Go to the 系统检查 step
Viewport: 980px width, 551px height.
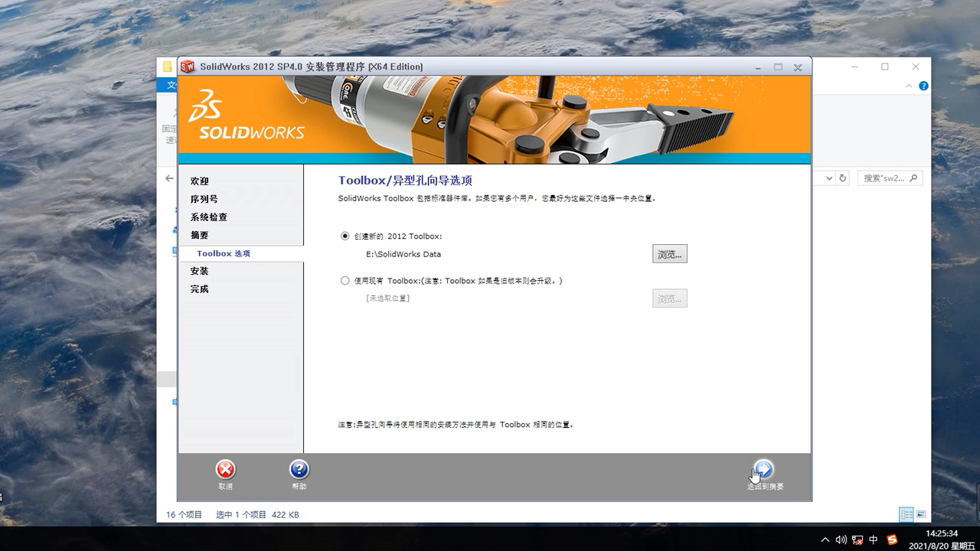coord(209,217)
